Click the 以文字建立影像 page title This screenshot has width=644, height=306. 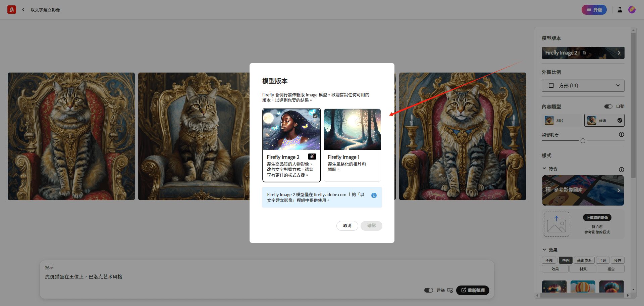pos(45,10)
